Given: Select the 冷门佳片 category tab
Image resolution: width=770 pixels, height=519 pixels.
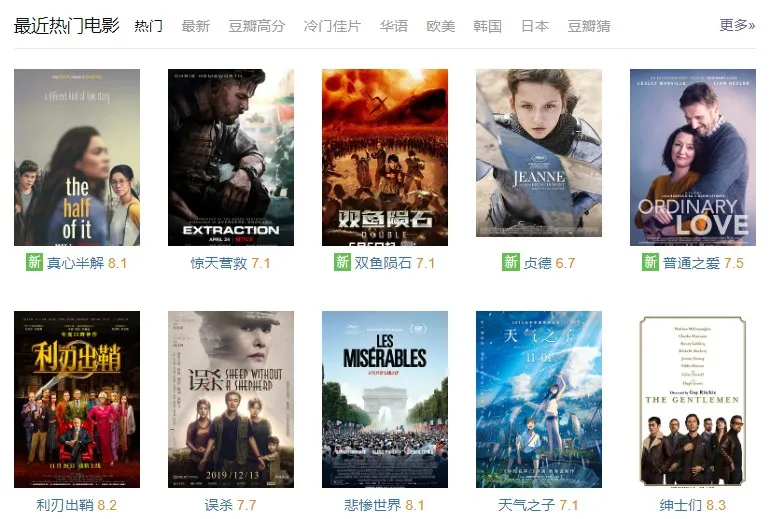Looking at the screenshot, I should point(332,26).
